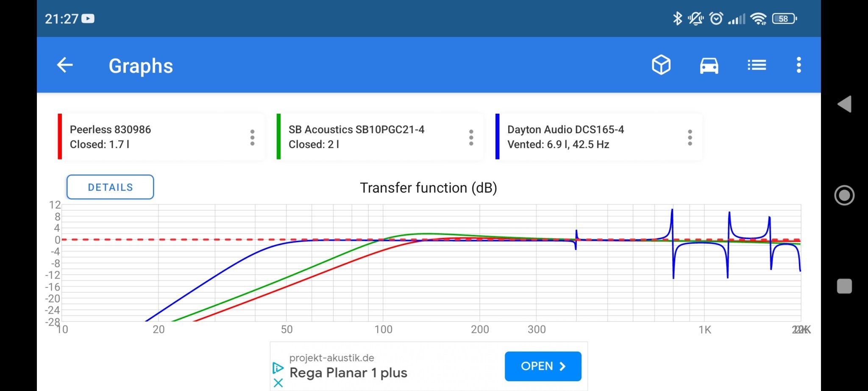Screen dimensions: 868x391
Task: Tap the cellular signal strength icon
Action: [737, 19]
